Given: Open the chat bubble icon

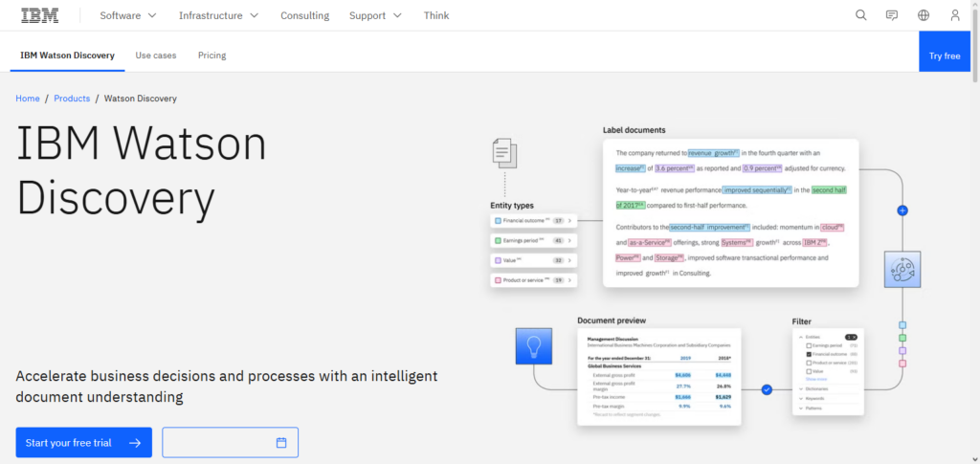Looking at the screenshot, I should tap(892, 15).
